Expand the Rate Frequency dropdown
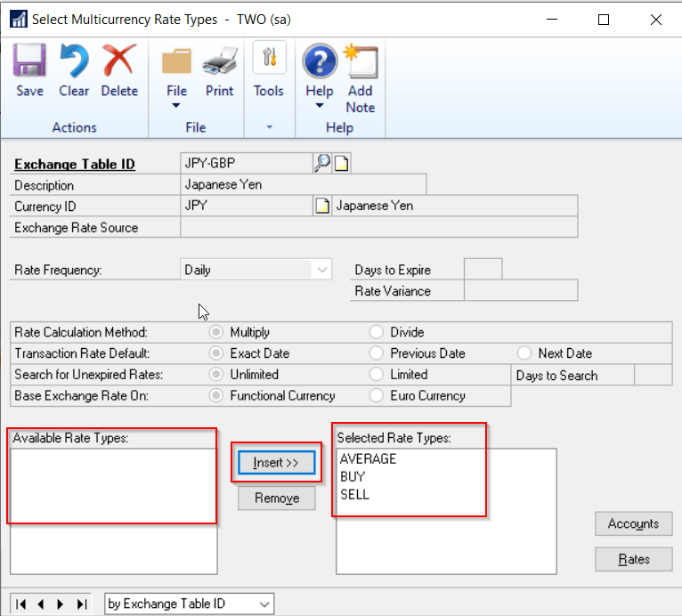682x616 pixels. point(321,269)
